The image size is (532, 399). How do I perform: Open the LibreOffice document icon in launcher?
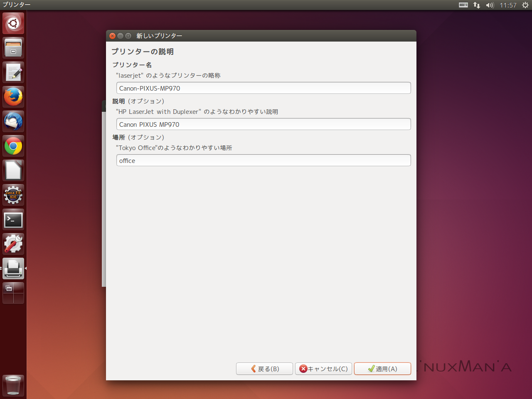point(13,170)
